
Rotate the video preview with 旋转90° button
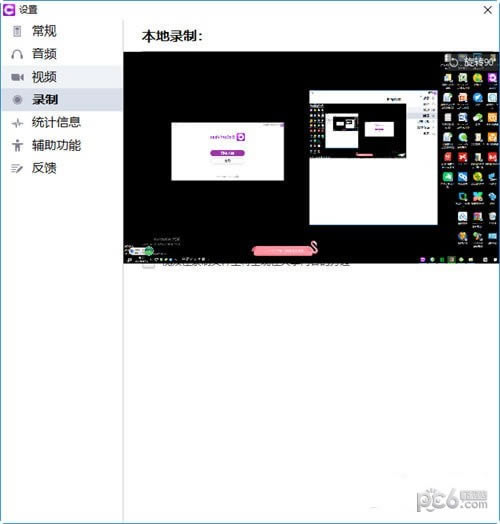pos(472,61)
